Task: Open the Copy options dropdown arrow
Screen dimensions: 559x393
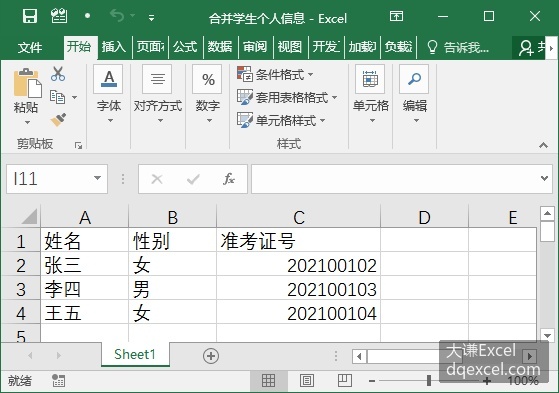Action: click(x=74, y=97)
